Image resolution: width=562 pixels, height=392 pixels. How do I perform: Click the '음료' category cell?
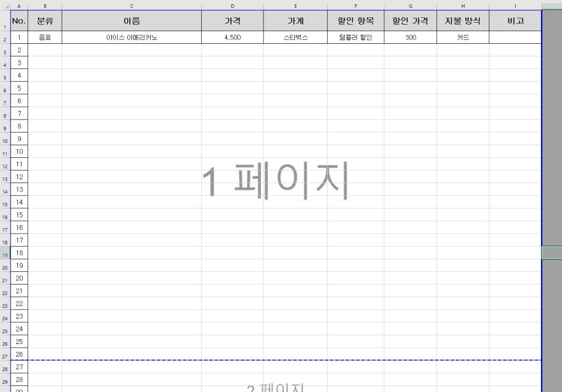pyautogui.click(x=45, y=37)
